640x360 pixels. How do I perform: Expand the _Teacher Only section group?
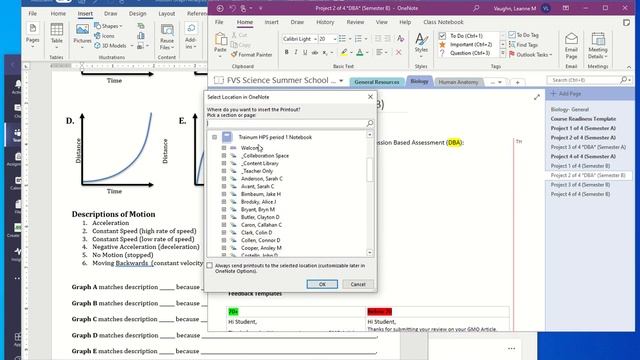pos(224,171)
